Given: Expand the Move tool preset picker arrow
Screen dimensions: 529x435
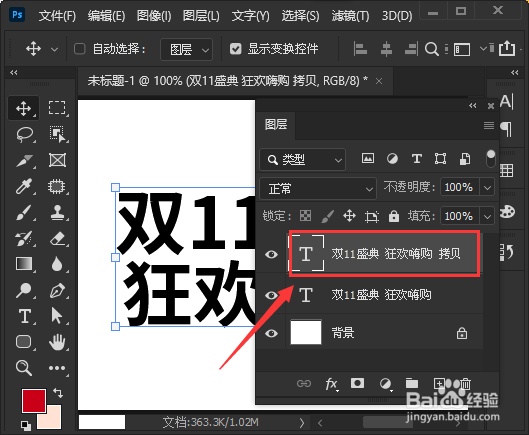Looking at the screenshot, I should point(54,49).
